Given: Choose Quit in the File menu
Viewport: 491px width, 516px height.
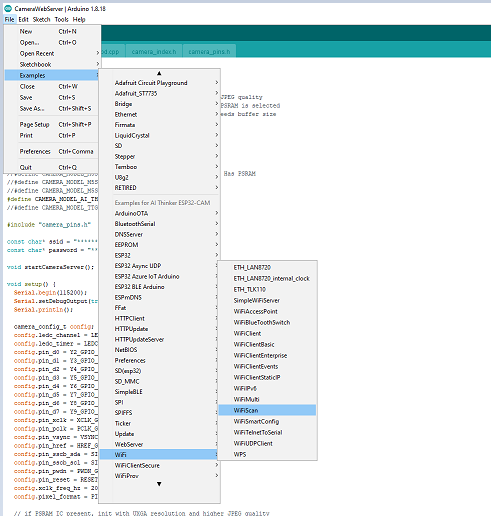Looking at the screenshot, I should point(52,167).
